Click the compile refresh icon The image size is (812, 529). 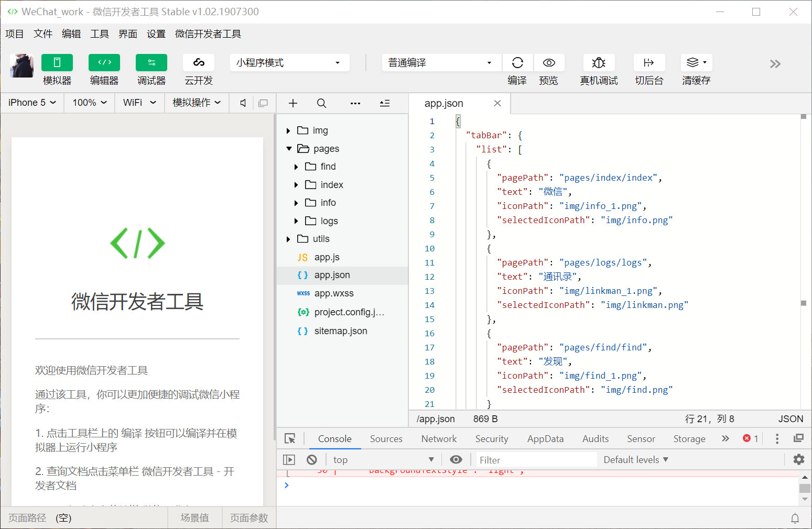coord(517,62)
